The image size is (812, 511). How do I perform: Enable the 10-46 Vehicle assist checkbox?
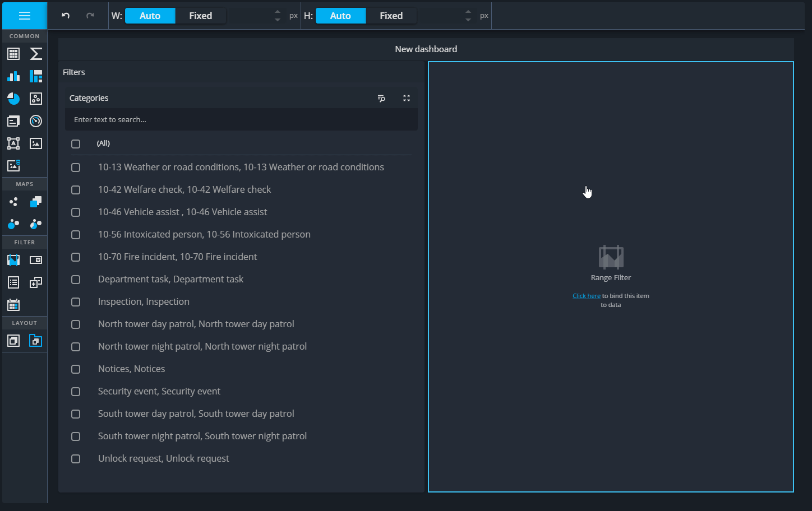point(76,212)
